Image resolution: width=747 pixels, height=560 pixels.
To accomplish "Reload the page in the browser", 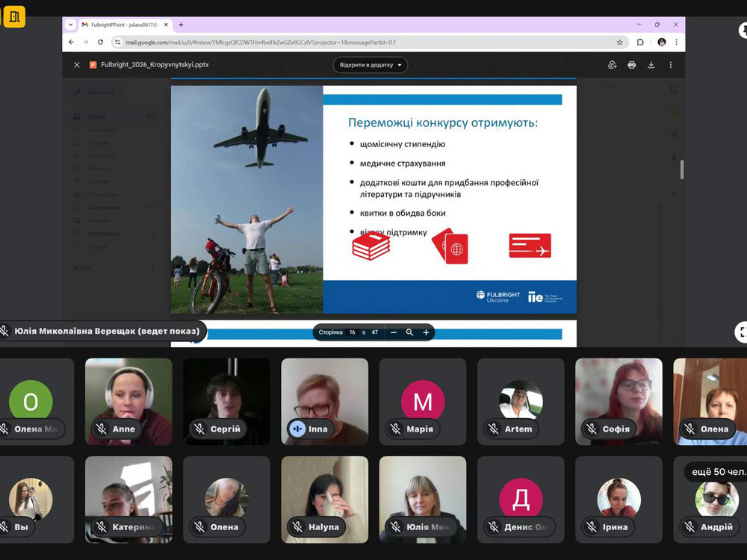I will tap(99, 43).
